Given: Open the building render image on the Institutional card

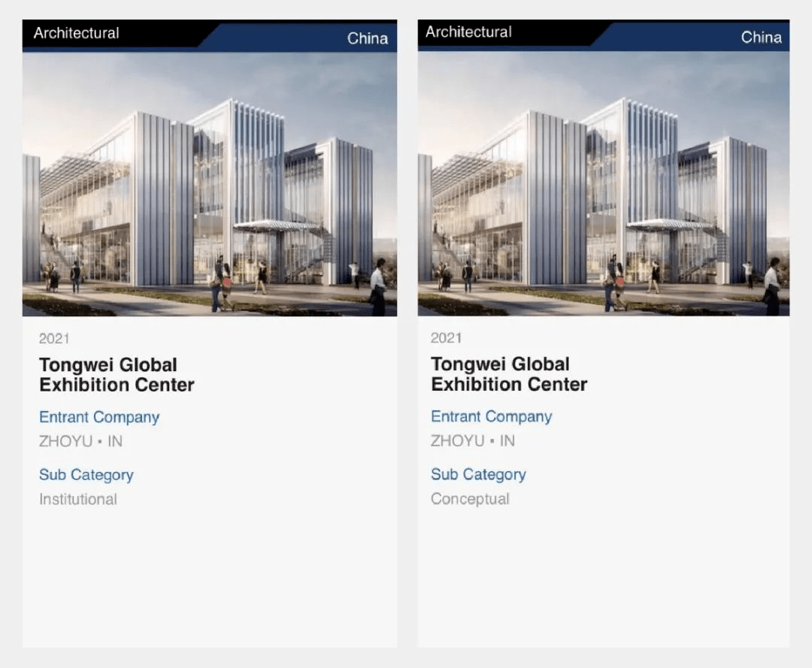Looking at the screenshot, I should [210, 184].
